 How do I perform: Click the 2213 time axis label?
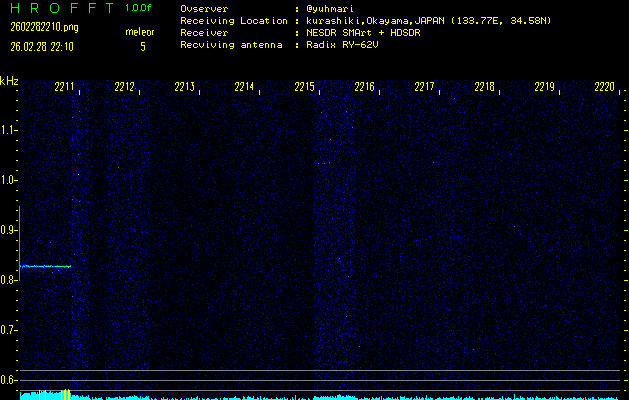185,87
